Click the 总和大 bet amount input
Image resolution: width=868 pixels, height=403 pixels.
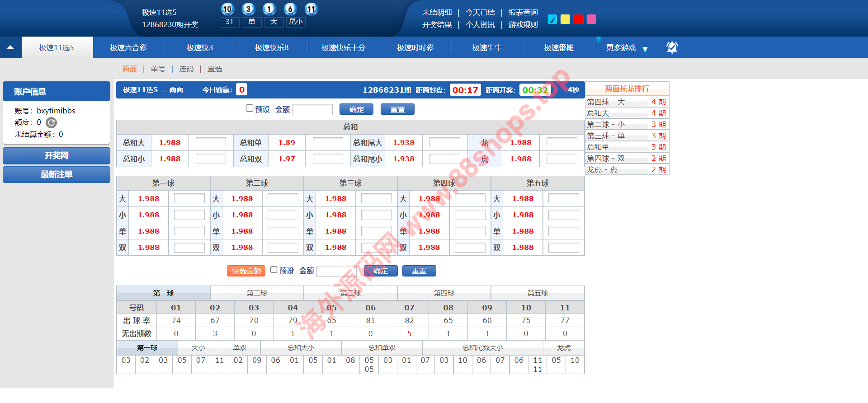pyautogui.click(x=211, y=143)
